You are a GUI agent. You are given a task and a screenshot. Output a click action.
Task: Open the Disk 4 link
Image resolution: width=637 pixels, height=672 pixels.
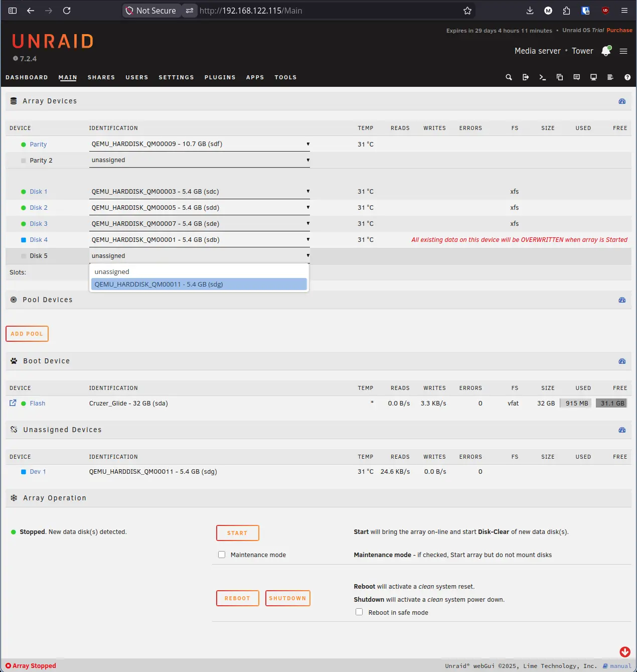point(39,240)
